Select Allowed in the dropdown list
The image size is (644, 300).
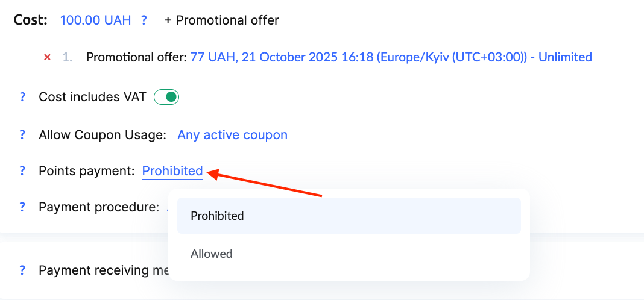tap(212, 254)
